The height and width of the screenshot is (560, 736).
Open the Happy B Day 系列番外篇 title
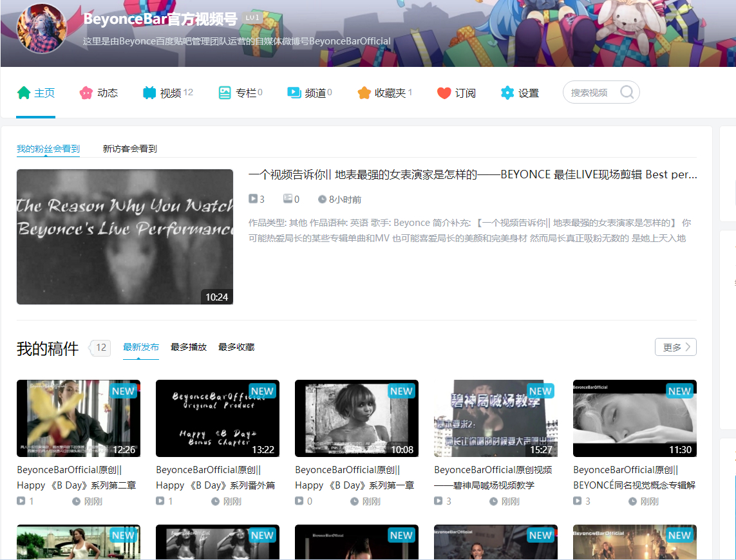click(x=216, y=478)
